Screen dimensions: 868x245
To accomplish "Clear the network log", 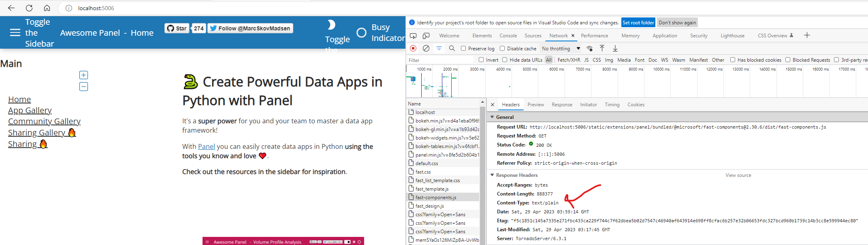I will point(426,48).
